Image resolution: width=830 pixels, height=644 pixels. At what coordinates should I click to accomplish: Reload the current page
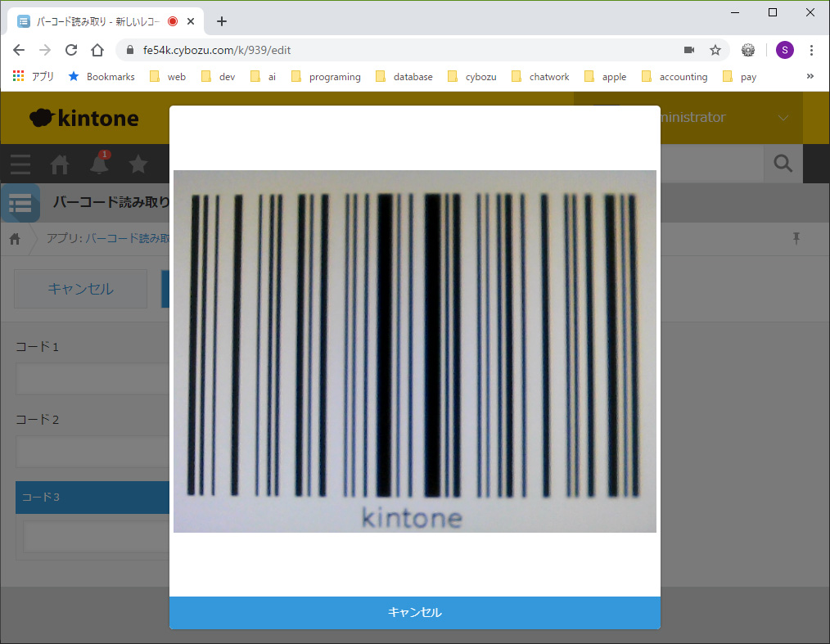pyautogui.click(x=71, y=50)
